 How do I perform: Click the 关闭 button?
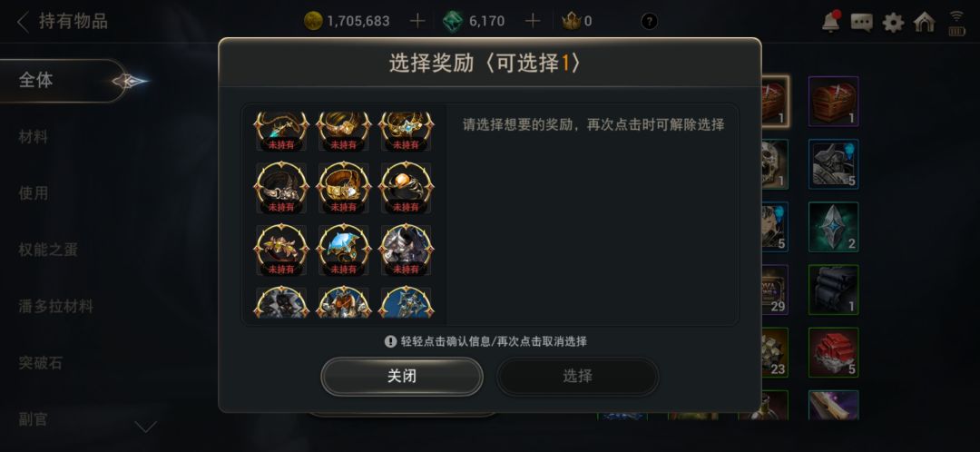402,377
